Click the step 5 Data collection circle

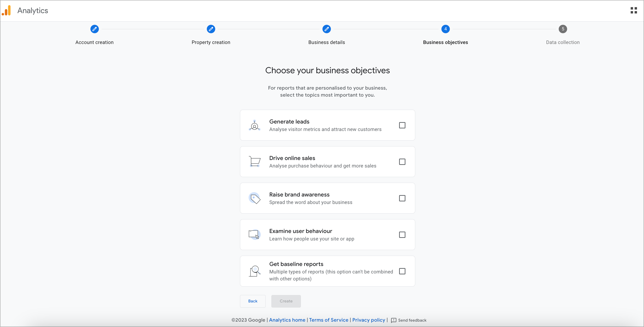click(x=562, y=29)
